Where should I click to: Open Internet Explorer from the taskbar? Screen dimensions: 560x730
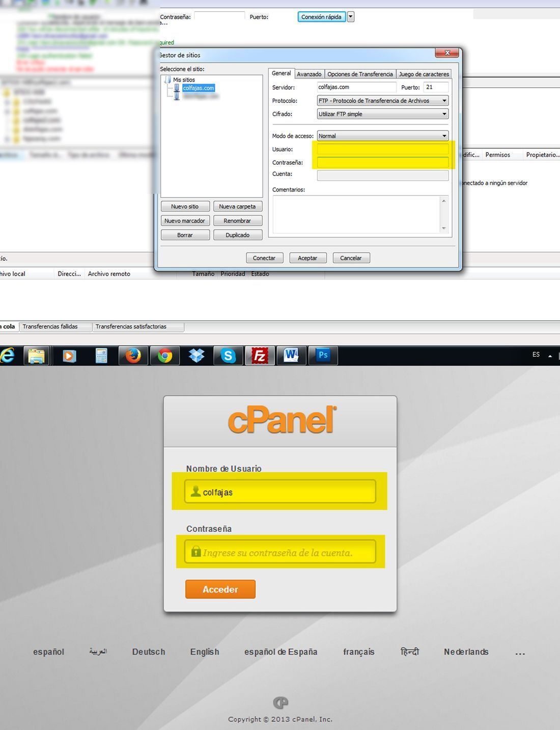point(7,355)
